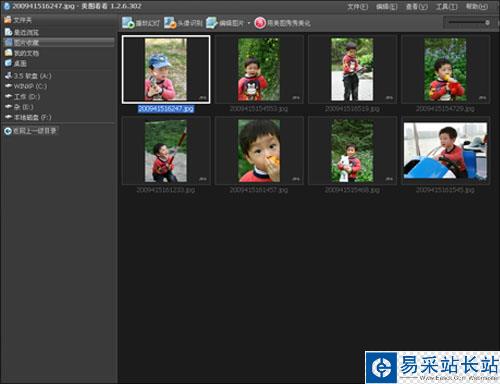This screenshot has width=500, height=384.
Task: Open the dropdown arrow beside 编辑图片
Action: 249,23
